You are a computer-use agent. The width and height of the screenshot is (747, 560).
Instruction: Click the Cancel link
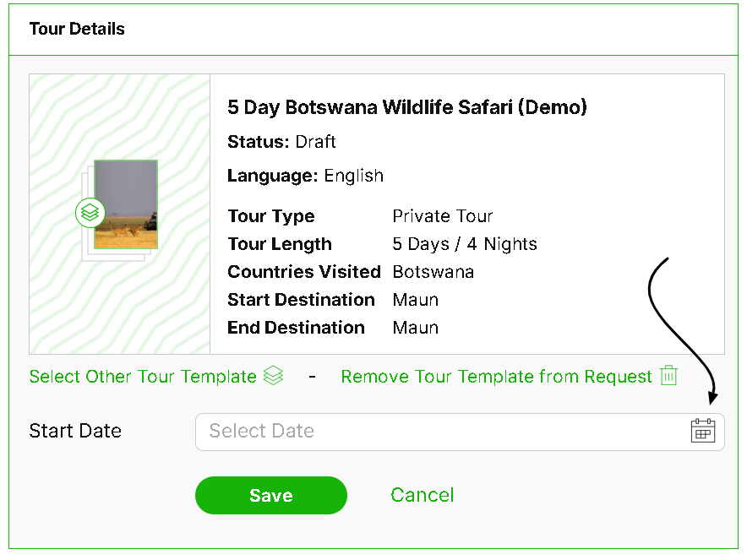tap(422, 495)
